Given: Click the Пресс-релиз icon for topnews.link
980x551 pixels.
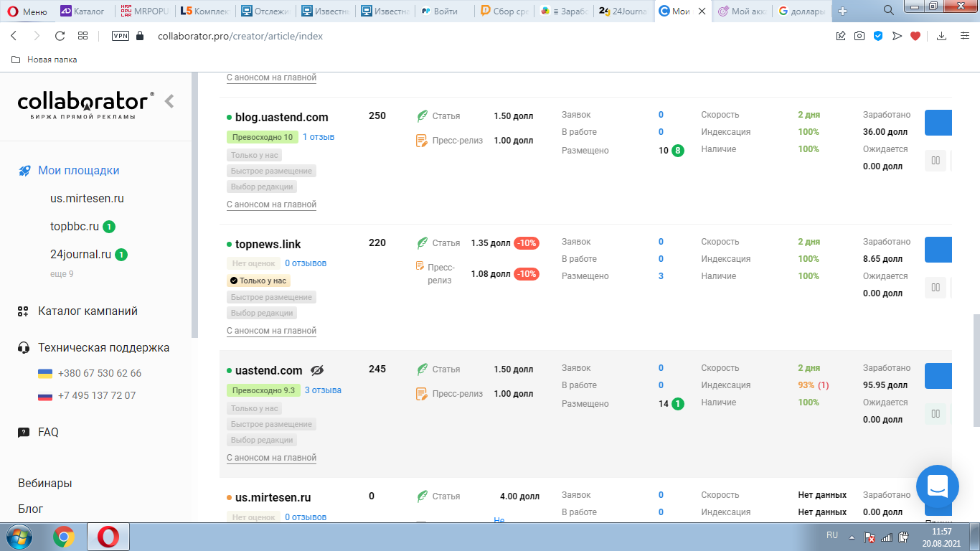Looking at the screenshot, I should click(x=420, y=266).
